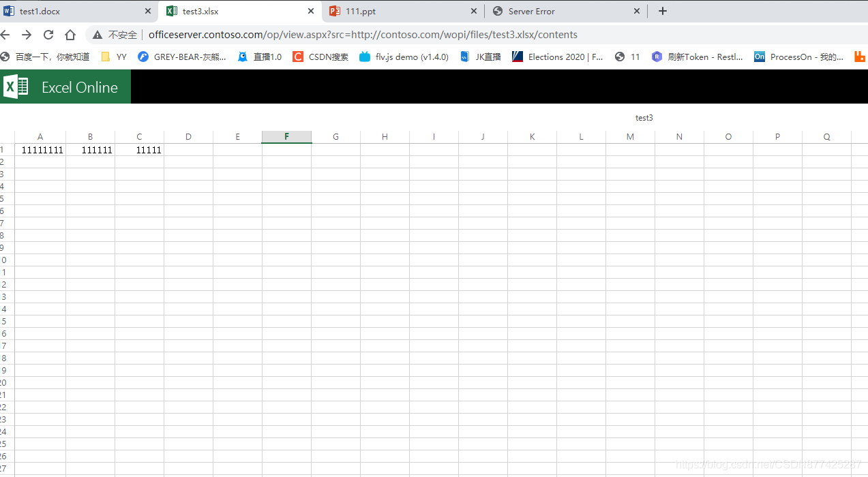
Task: Open a new browser tab
Action: pyautogui.click(x=662, y=11)
